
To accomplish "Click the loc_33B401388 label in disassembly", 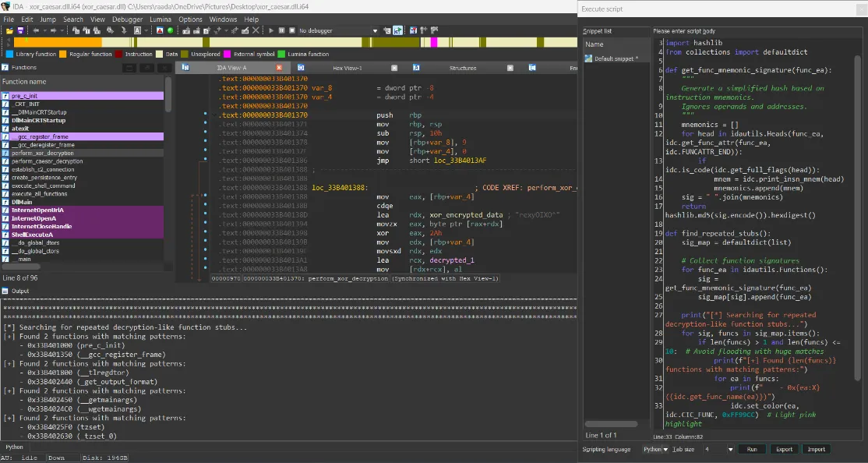I will point(339,188).
